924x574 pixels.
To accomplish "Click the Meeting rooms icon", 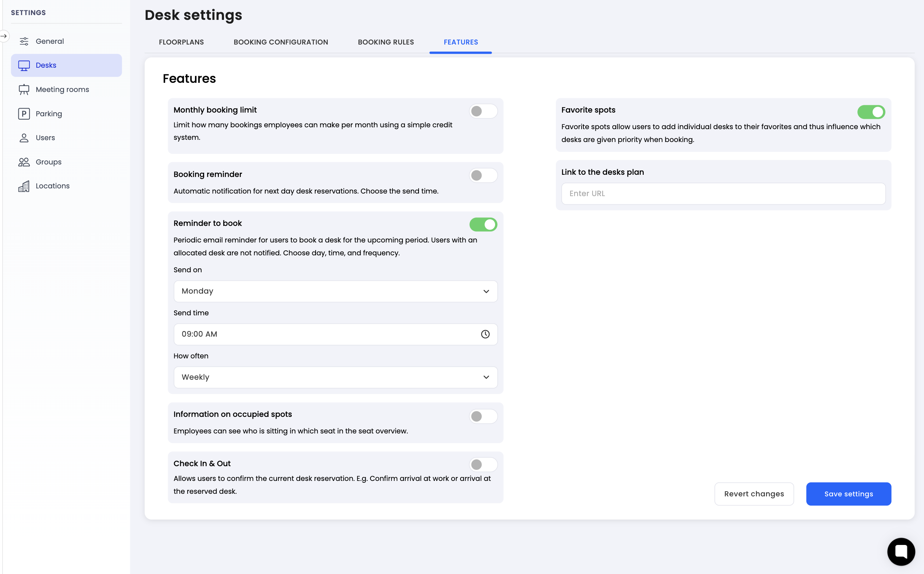I will point(24,89).
